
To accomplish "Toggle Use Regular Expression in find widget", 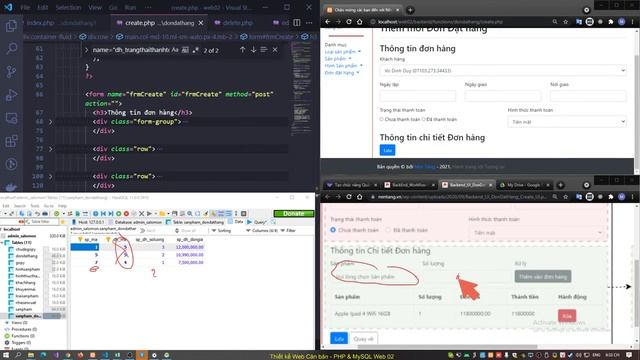I will coord(195,50).
